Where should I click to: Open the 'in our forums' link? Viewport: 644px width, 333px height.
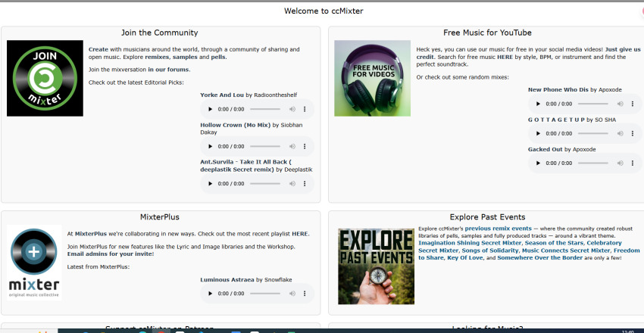(168, 70)
